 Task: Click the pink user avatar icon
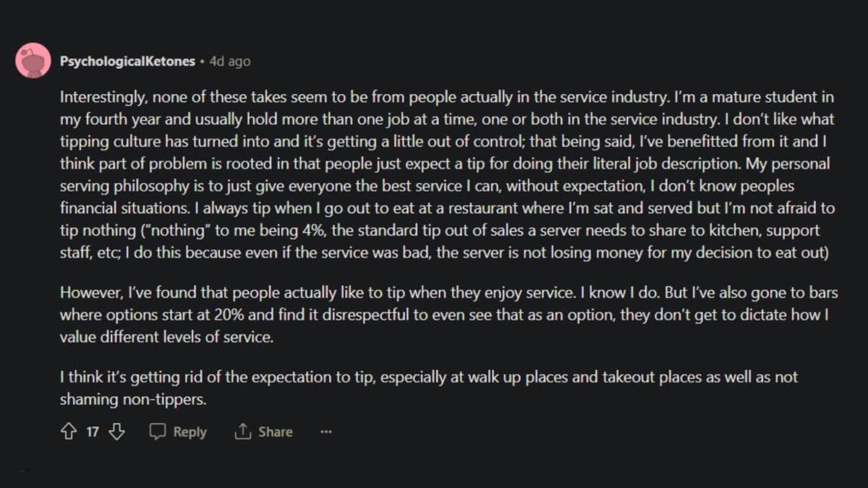point(33,61)
